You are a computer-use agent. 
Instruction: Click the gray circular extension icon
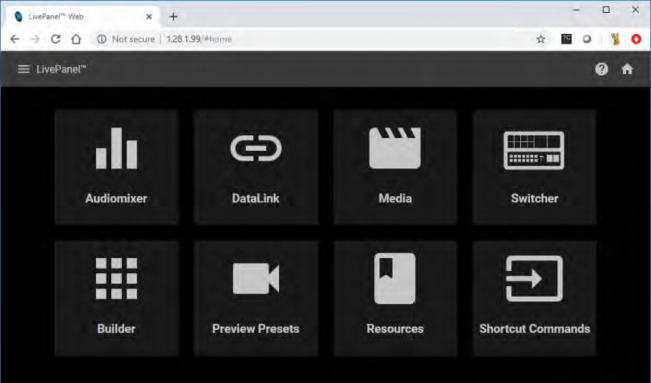(x=587, y=39)
